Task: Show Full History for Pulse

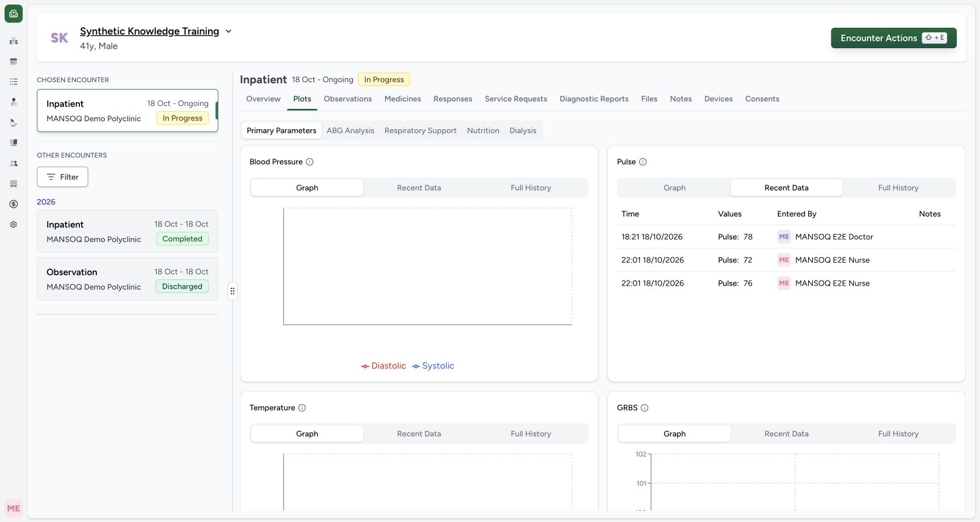Action: click(898, 188)
